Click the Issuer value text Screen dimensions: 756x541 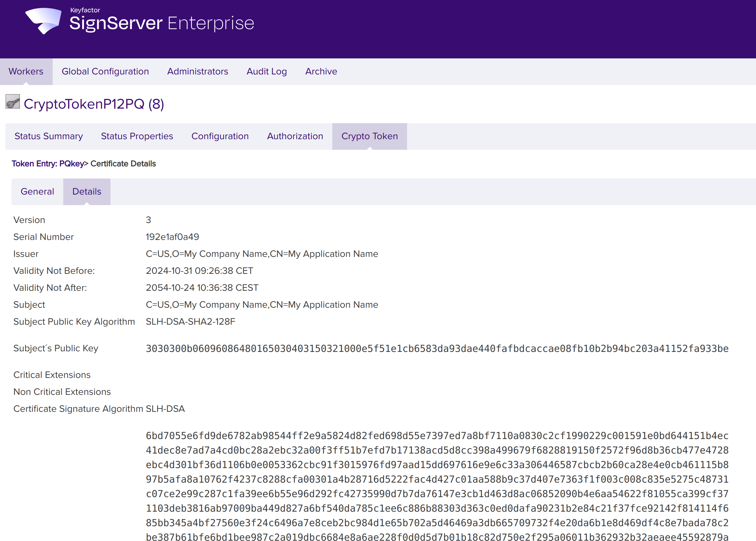(x=262, y=254)
